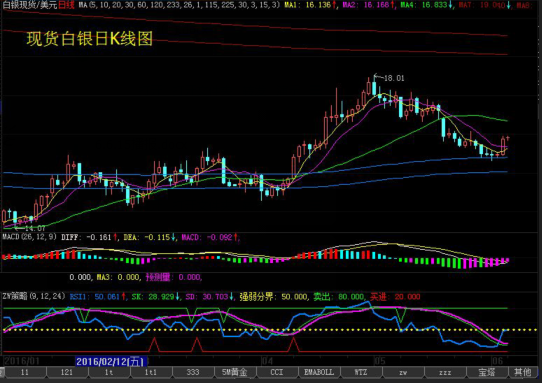The height and width of the screenshot is (383, 542).
Task: Select the zw tab
Action: [403, 372]
